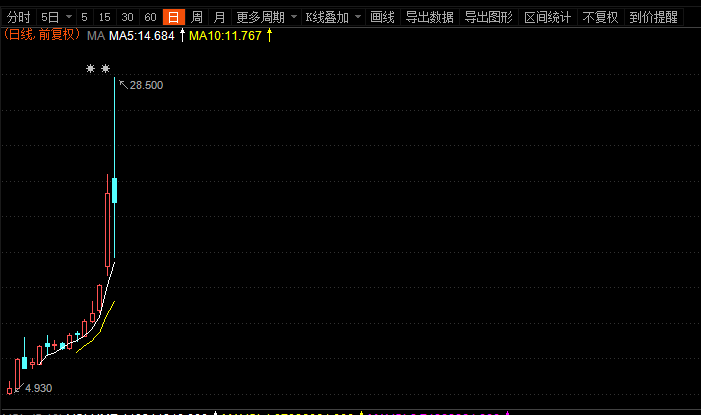The height and width of the screenshot is (415, 701).
Task: Open the 5日 period dropdown
Action: point(55,17)
